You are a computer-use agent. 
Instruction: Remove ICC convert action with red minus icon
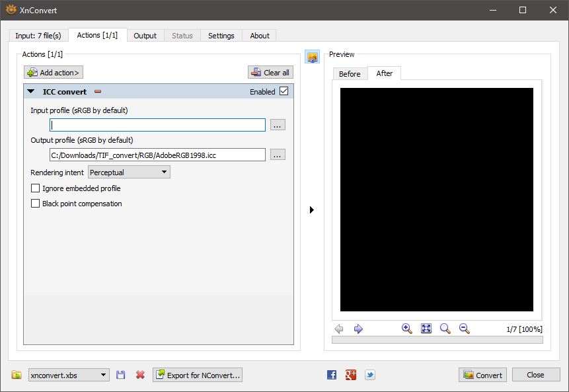point(98,92)
